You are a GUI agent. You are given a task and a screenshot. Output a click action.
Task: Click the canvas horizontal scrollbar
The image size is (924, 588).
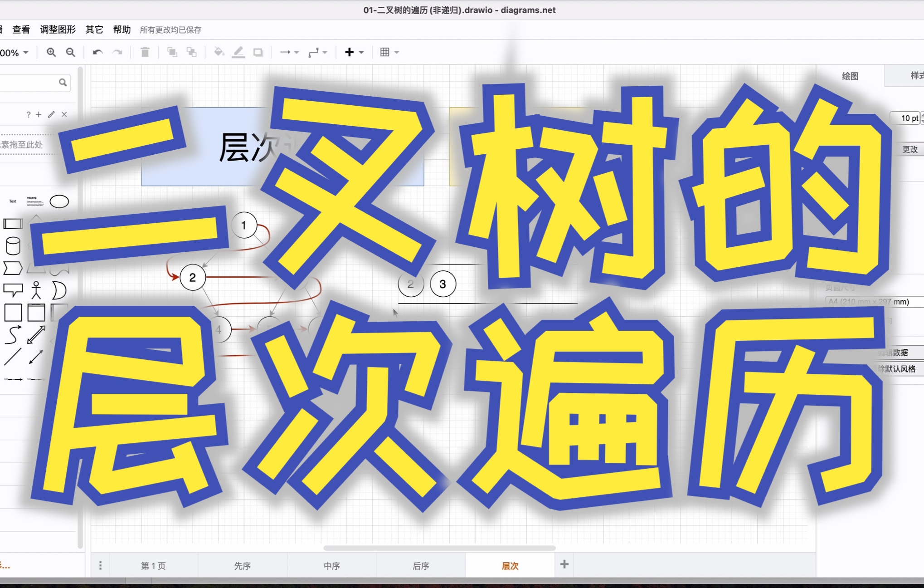(x=439, y=548)
